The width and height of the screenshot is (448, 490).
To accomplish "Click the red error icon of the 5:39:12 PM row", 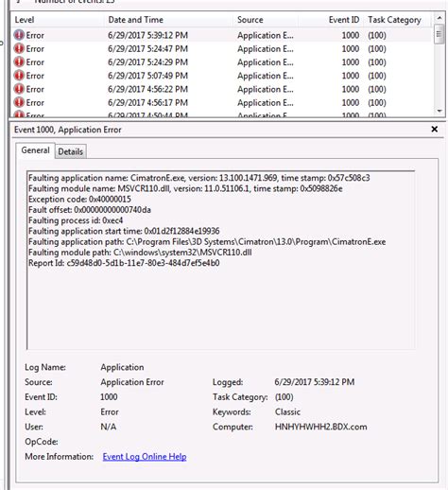I will (x=19, y=35).
